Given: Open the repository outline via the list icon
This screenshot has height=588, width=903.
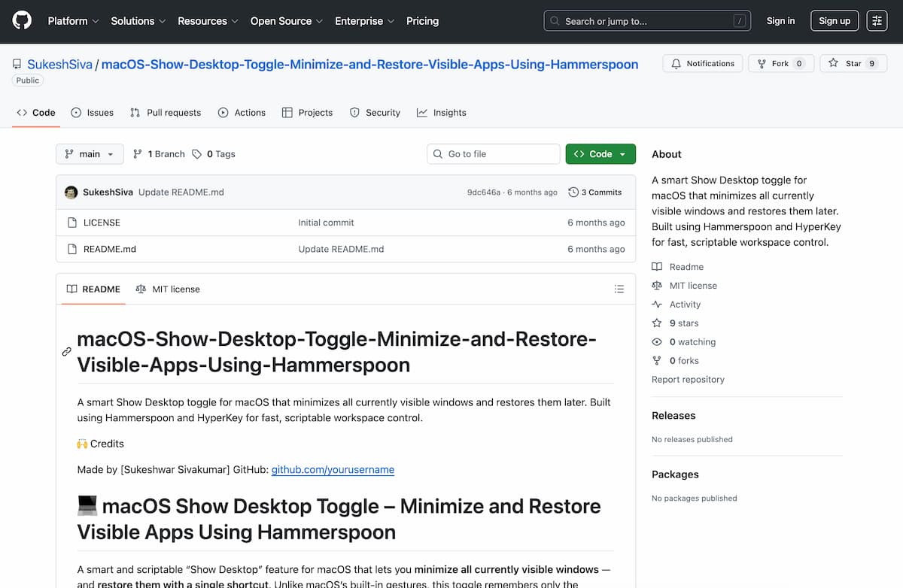Looking at the screenshot, I should (x=619, y=289).
